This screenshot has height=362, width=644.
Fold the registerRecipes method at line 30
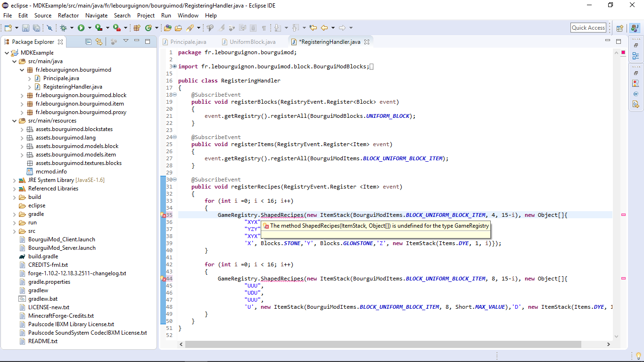pos(174,180)
